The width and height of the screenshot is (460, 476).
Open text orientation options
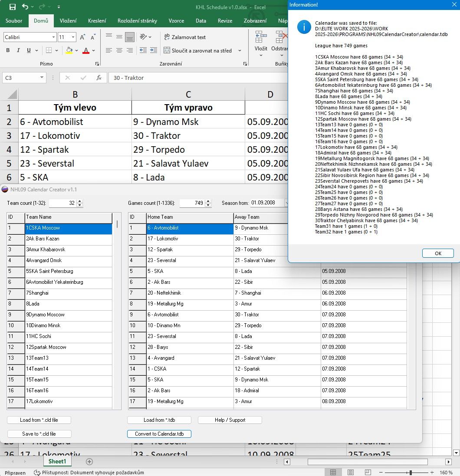[x=143, y=37]
